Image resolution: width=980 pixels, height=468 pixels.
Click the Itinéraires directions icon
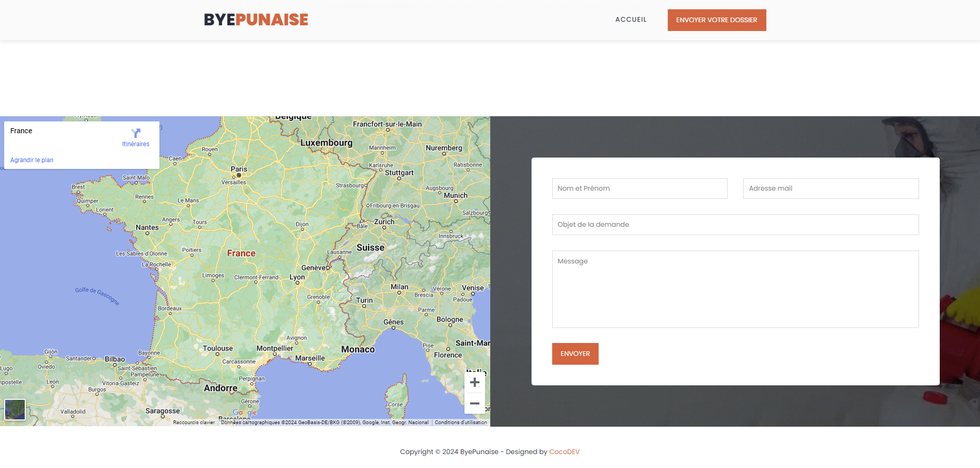[136, 133]
